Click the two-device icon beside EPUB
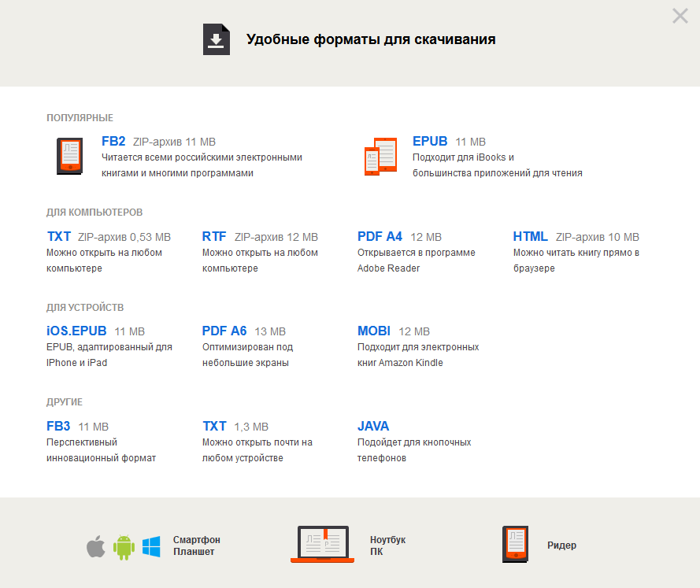 click(x=381, y=156)
